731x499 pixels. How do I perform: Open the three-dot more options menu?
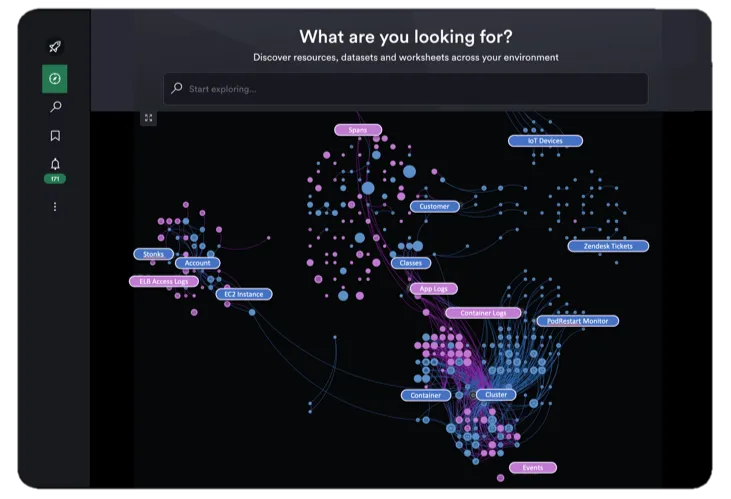55,207
